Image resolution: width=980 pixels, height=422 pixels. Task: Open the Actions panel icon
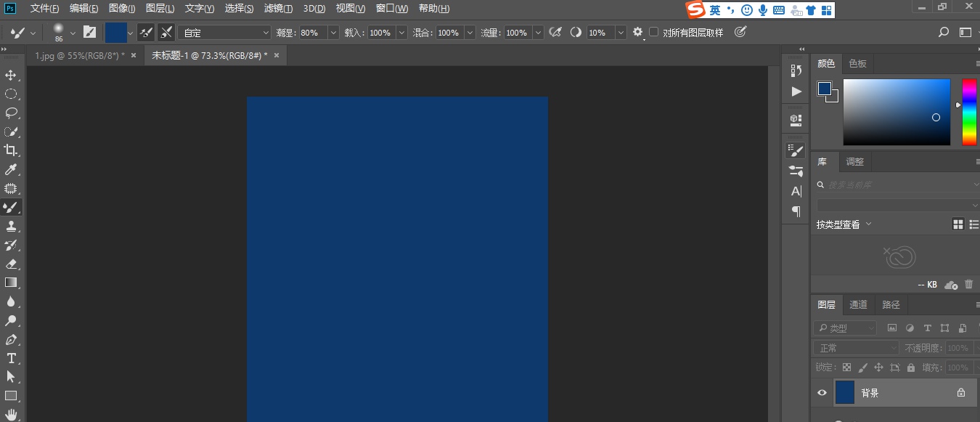(x=796, y=91)
